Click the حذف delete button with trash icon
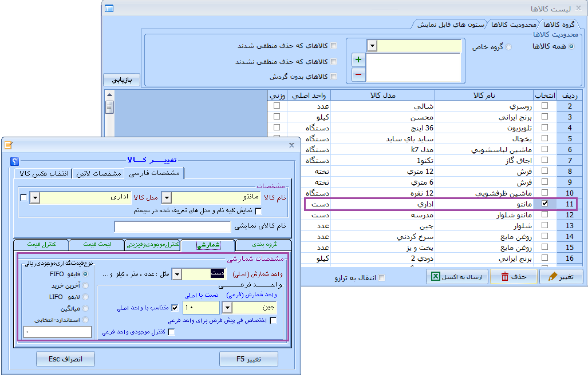588x378 pixels. pyautogui.click(x=514, y=277)
